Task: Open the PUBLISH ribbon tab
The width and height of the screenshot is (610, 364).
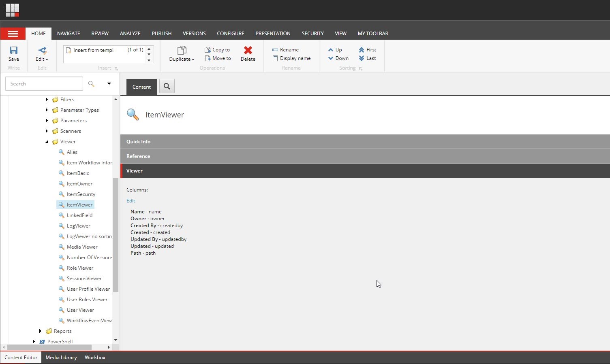Action: (161, 34)
